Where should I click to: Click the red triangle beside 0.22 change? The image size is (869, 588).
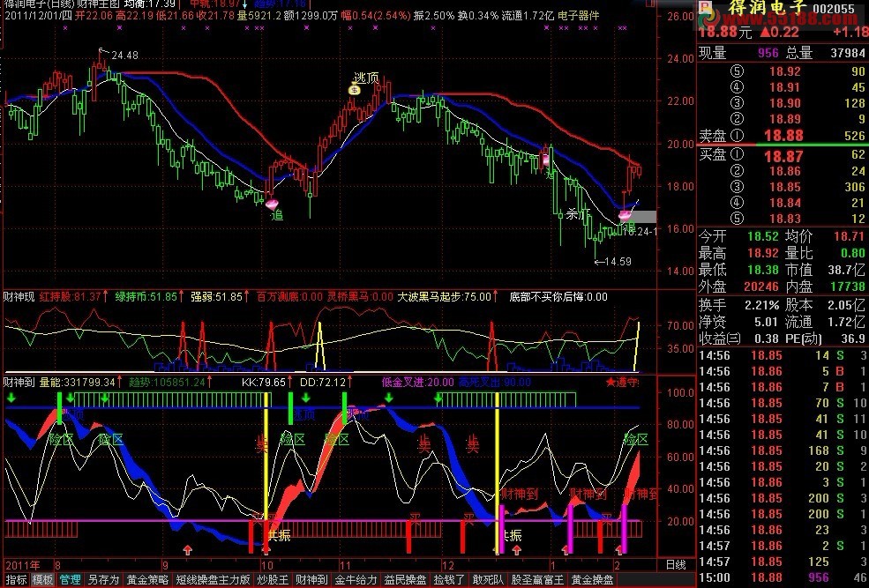[x=765, y=33]
